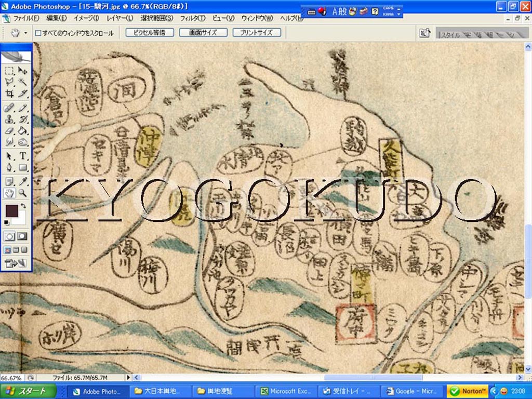The image size is (532, 399).
Task: Open the white background color picker
Action: [x=21, y=219]
